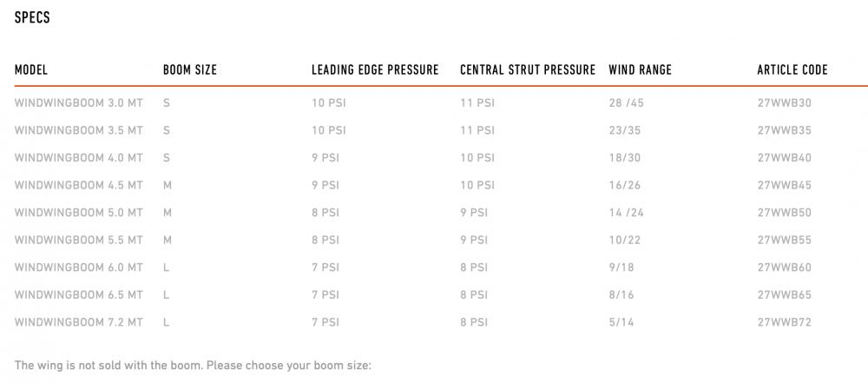Click article code 27WWB72
868x383 pixels.
point(784,322)
